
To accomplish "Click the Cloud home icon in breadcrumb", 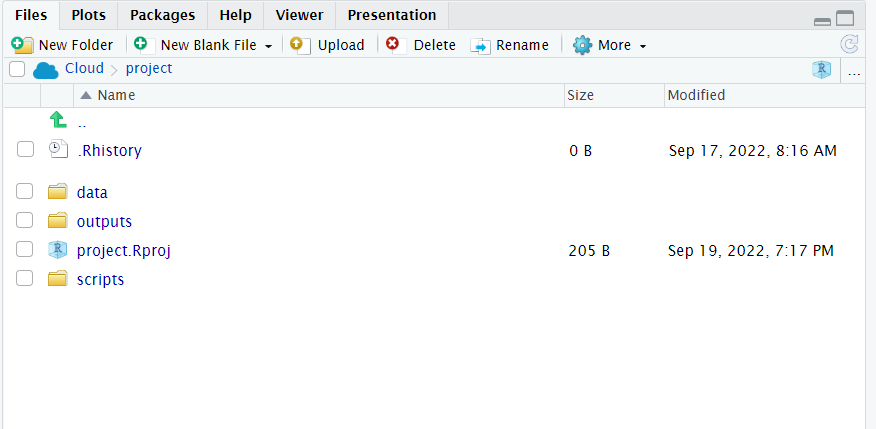I will pos(46,69).
